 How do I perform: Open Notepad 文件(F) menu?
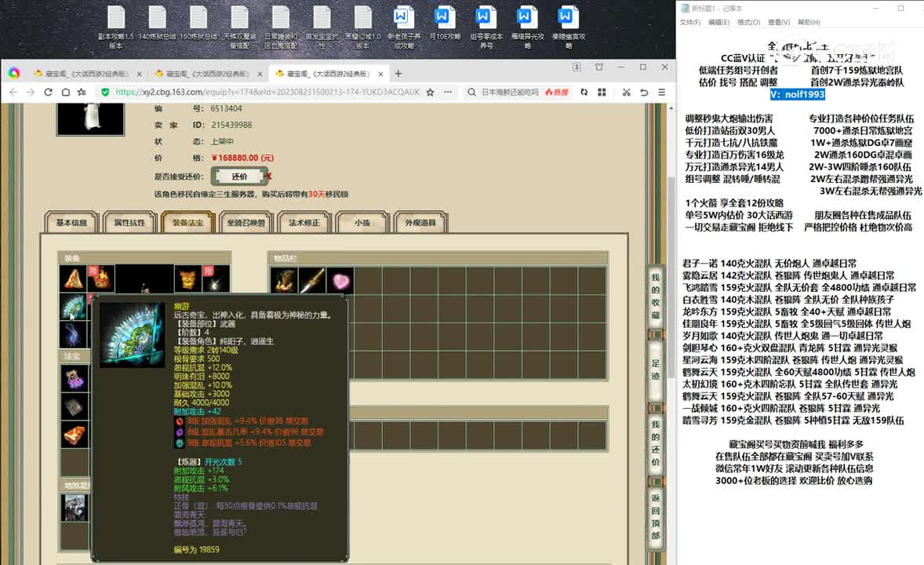pos(690,23)
